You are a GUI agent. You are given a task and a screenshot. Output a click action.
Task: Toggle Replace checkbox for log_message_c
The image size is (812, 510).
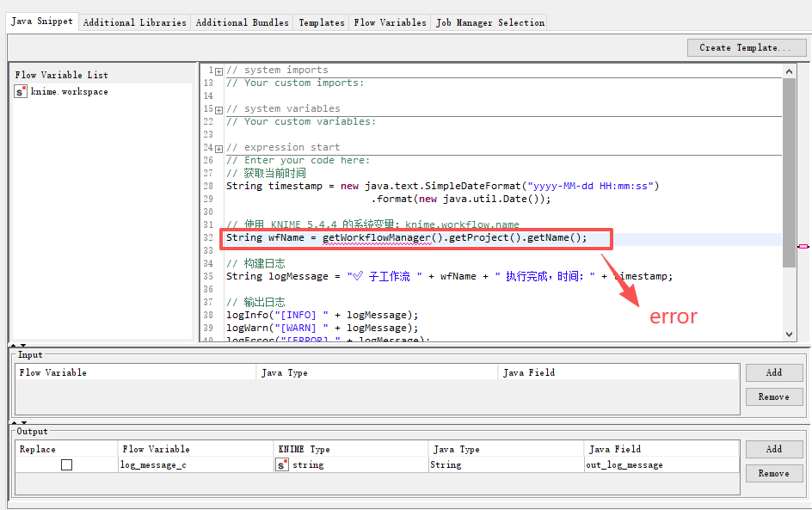point(66,464)
